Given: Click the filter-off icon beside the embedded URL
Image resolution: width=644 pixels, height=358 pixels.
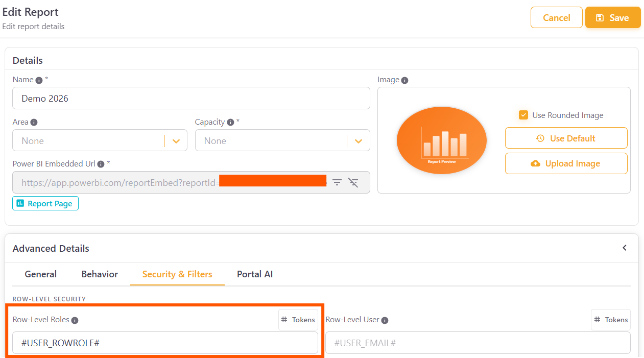Looking at the screenshot, I should click(354, 182).
